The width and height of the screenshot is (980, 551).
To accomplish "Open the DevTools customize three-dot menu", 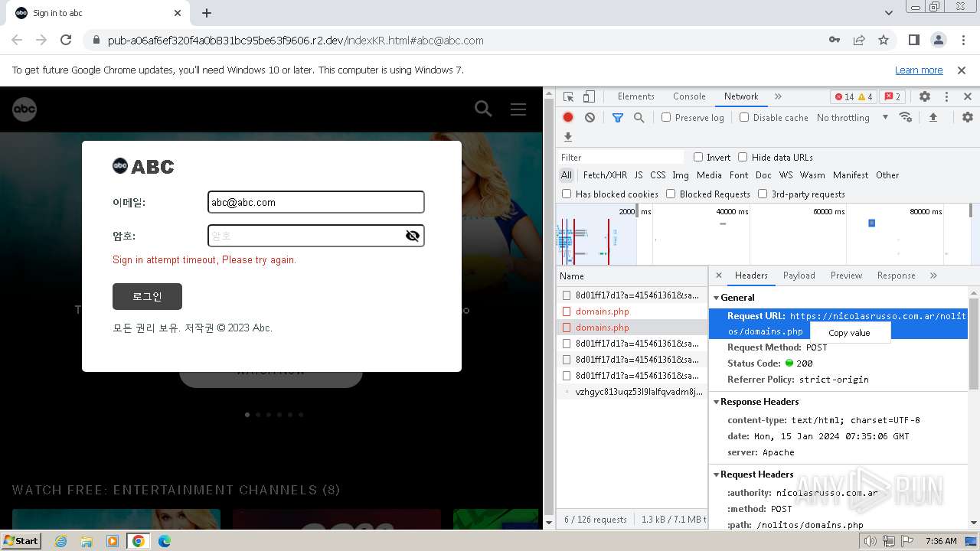I will coord(946,96).
